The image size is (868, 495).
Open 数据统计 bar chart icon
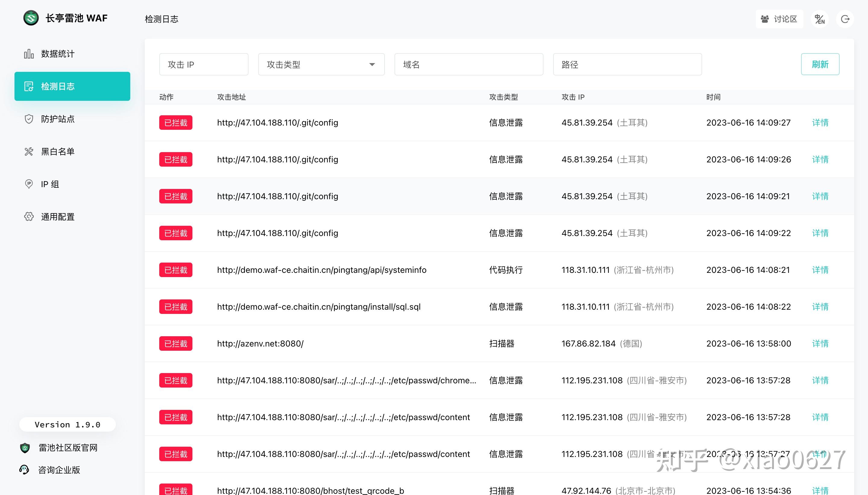click(29, 54)
